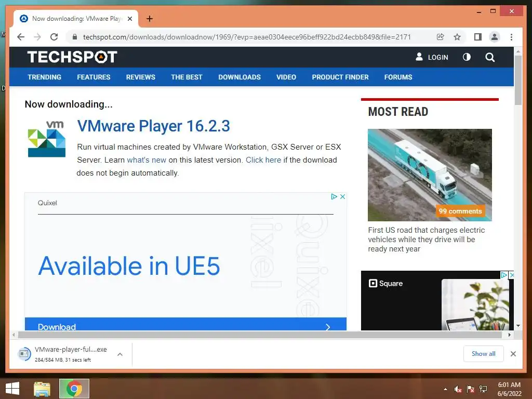Click the horizontal scrollbar thumb

pyautogui.click(x=260, y=335)
